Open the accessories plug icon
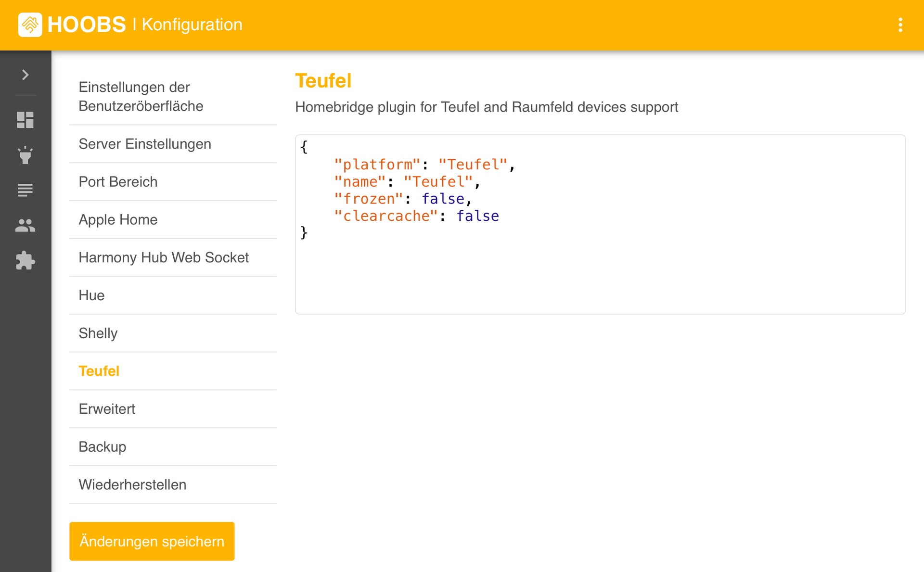Screen dimensions: 924x572 pos(26,155)
